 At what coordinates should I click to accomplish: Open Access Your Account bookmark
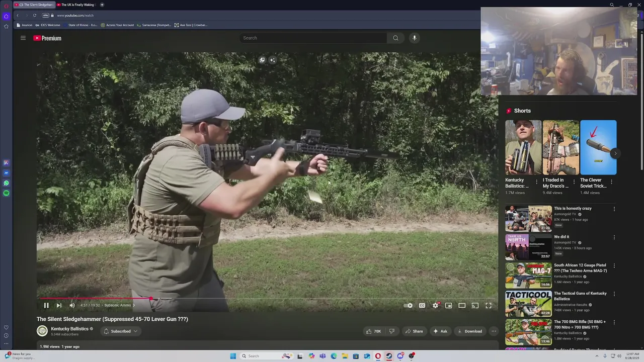click(x=117, y=25)
